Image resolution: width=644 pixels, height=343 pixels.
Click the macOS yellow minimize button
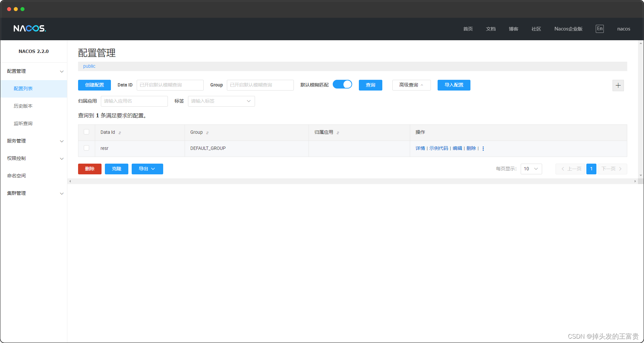pyautogui.click(x=16, y=9)
